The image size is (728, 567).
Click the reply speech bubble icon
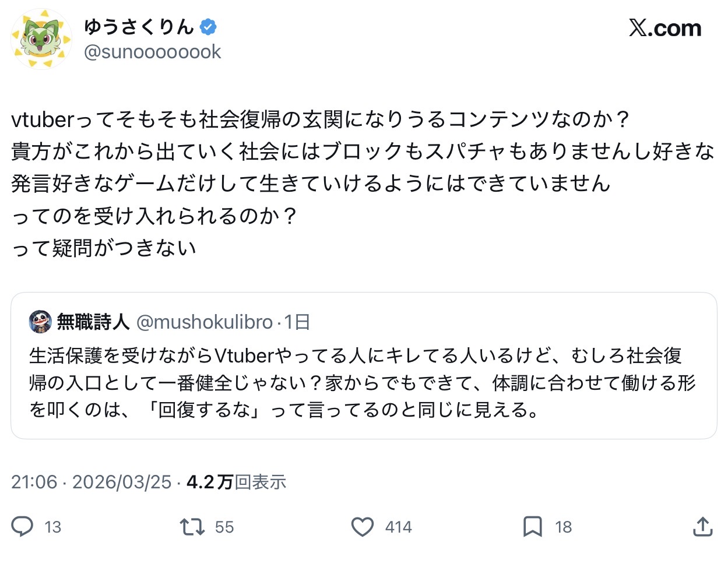(23, 527)
